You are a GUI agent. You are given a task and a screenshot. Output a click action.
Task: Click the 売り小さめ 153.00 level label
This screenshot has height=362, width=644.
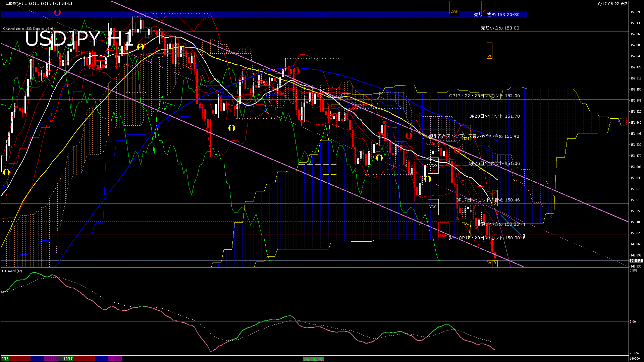coord(500,28)
